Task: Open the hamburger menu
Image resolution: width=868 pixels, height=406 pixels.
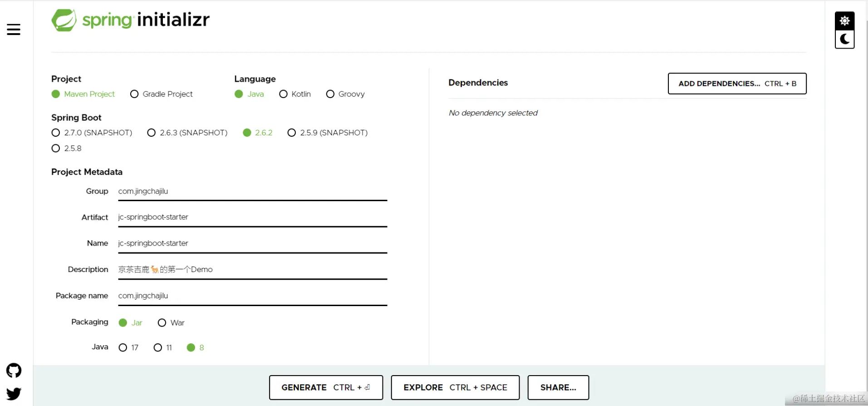Action: (x=14, y=30)
